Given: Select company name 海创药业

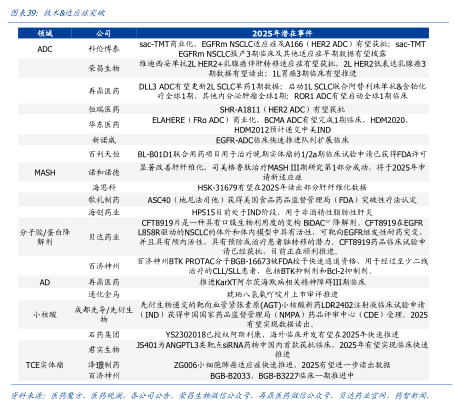Looking at the screenshot, I should [104, 212].
